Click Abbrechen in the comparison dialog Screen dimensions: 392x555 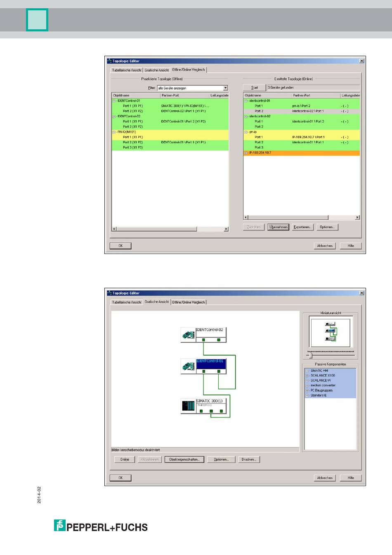(325, 246)
